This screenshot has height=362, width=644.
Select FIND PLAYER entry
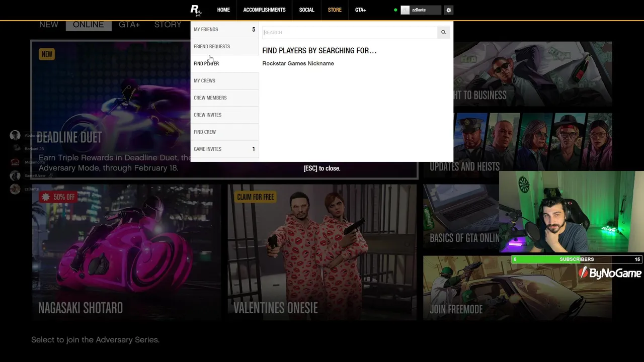(224, 63)
